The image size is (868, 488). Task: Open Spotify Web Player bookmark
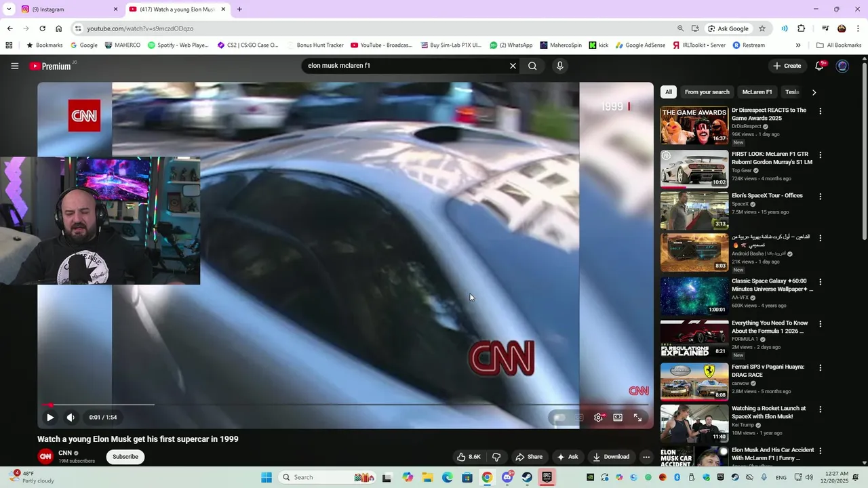click(178, 45)
